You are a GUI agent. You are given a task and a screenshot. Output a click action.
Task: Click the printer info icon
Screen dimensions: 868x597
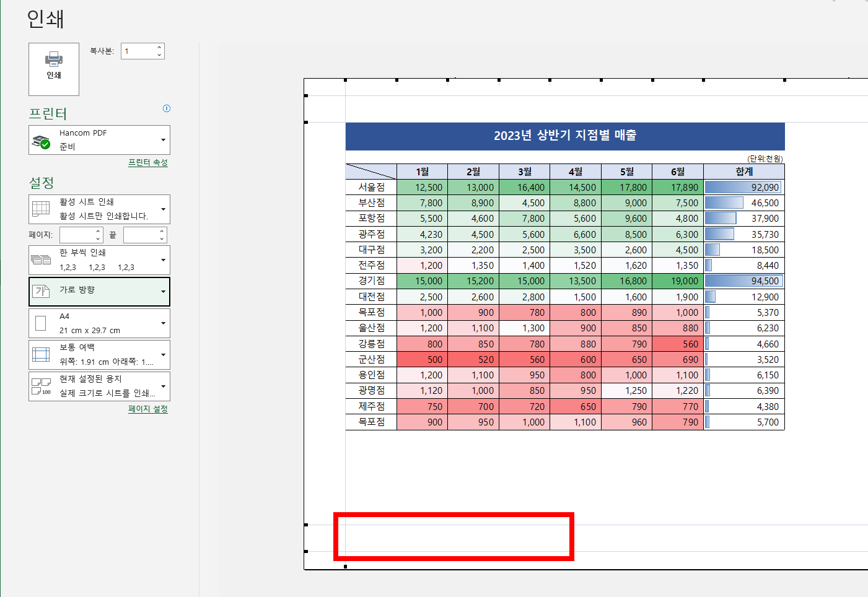(166, 108)
